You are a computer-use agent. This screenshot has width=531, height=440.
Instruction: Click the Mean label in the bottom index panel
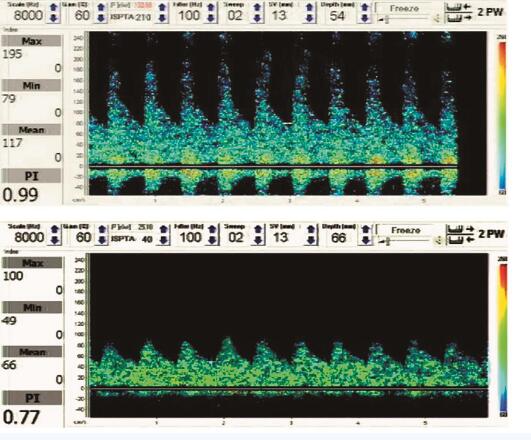33,352
